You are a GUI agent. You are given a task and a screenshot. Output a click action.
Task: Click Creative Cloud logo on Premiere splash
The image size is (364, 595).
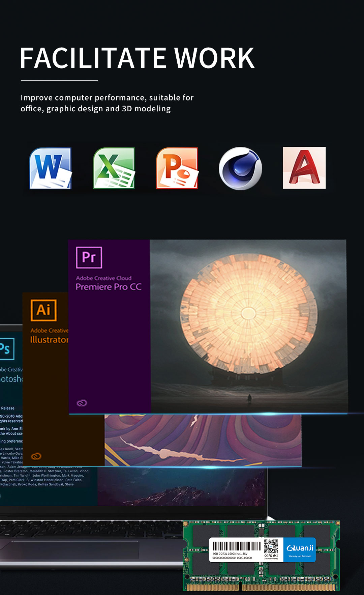(82, 403)
